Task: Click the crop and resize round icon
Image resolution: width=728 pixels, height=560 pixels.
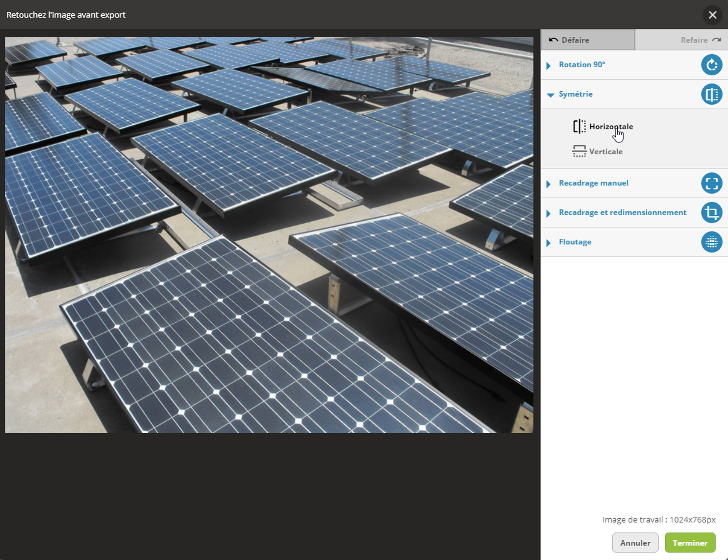Action: pos(711,213)
